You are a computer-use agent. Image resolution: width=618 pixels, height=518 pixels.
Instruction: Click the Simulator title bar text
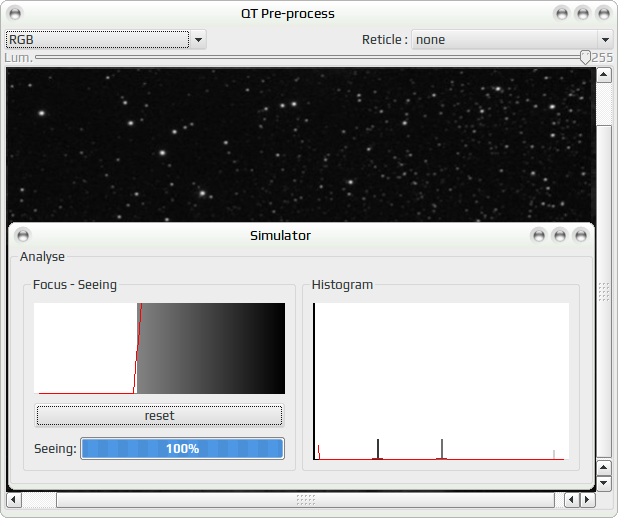tap(280, 235)
